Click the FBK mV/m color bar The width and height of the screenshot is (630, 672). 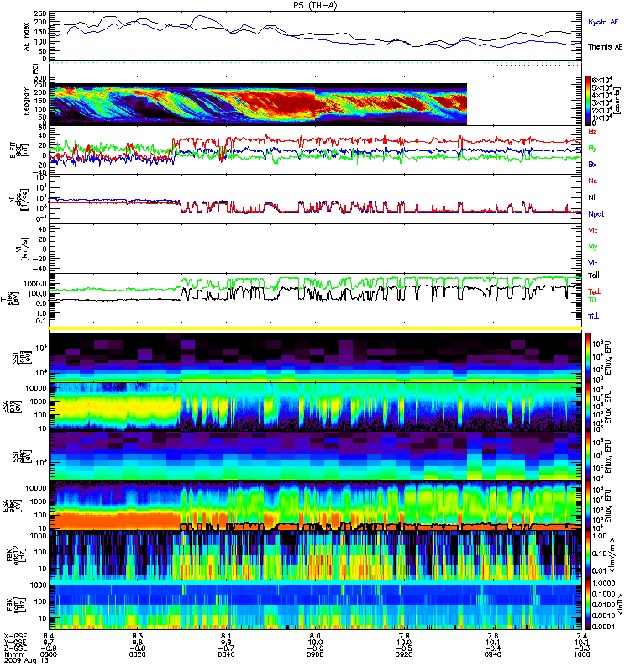[588, 555]
